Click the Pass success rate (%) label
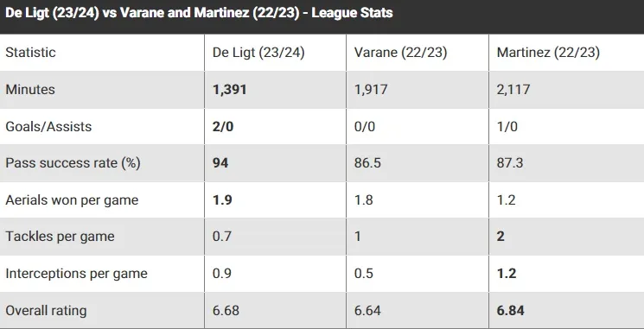 tap(73, 163)
